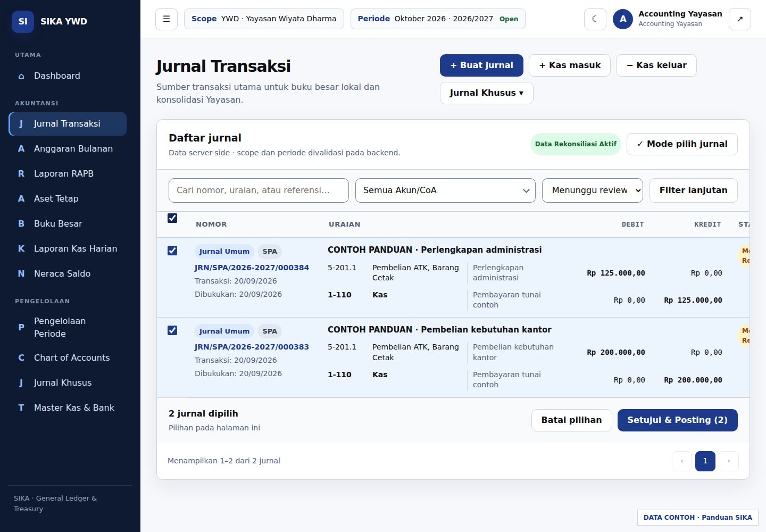This screenshot has height=532, width=766.
Task: Switch to dark mode with moon icon
Action: click(595, 19)
